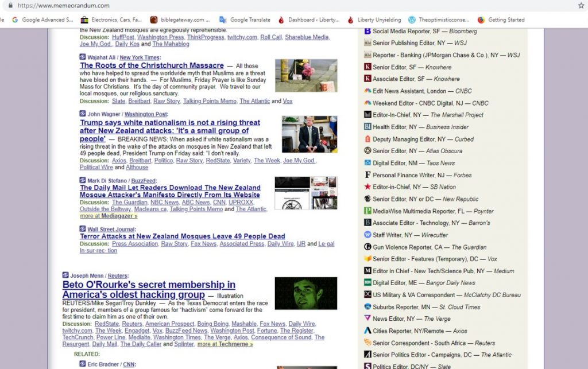The height and width of the screenshot is (369, 588).
Task: Open the Getting Started bookmark
Action: coord(501,20)
